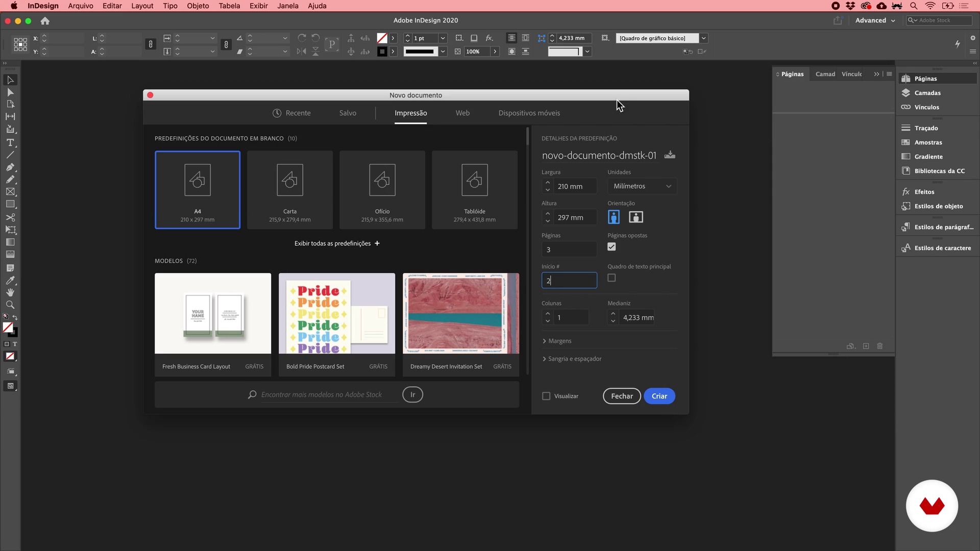Select the Page tool
Viewport: 980px width, 551px height.
pos(10,104)
